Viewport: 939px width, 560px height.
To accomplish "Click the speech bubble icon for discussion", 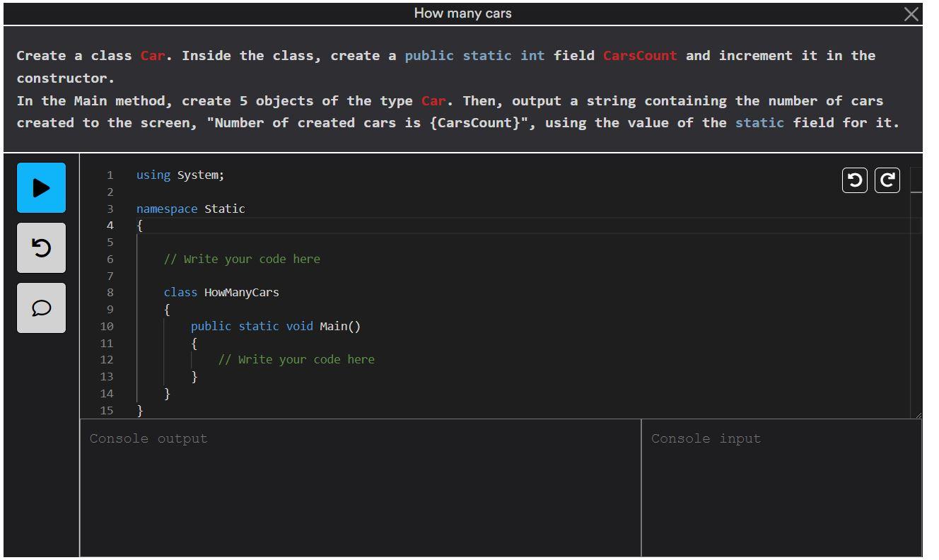I will (40, 308).
